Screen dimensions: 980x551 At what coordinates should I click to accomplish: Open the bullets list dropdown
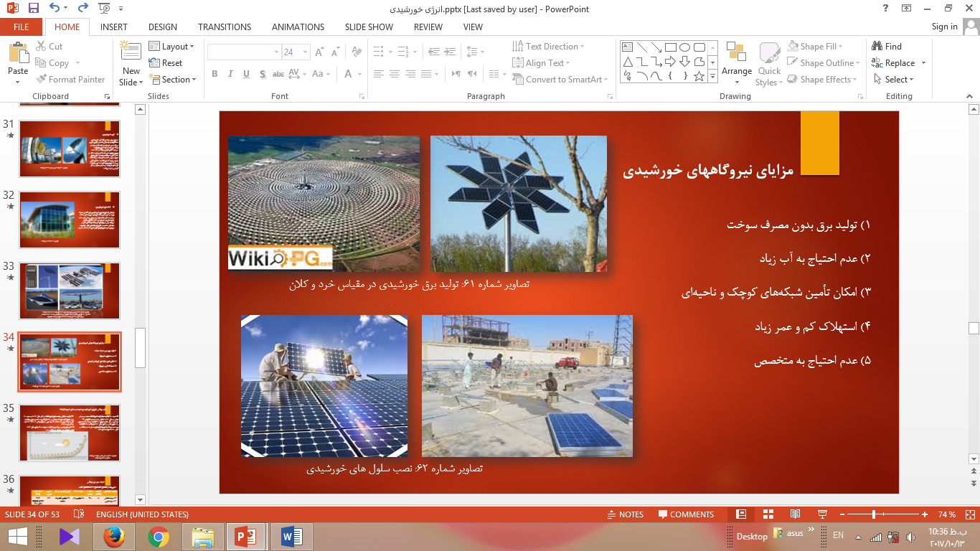coord(390,52)
